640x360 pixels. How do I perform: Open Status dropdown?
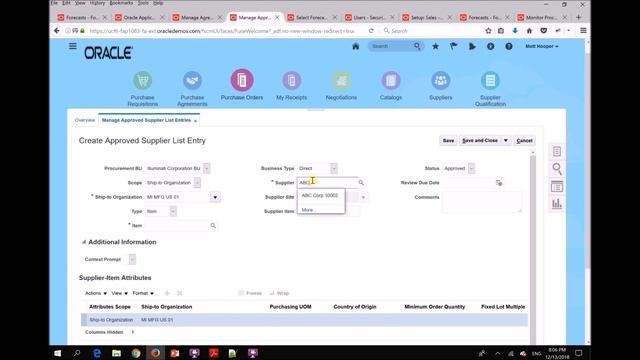coord(471,169)
